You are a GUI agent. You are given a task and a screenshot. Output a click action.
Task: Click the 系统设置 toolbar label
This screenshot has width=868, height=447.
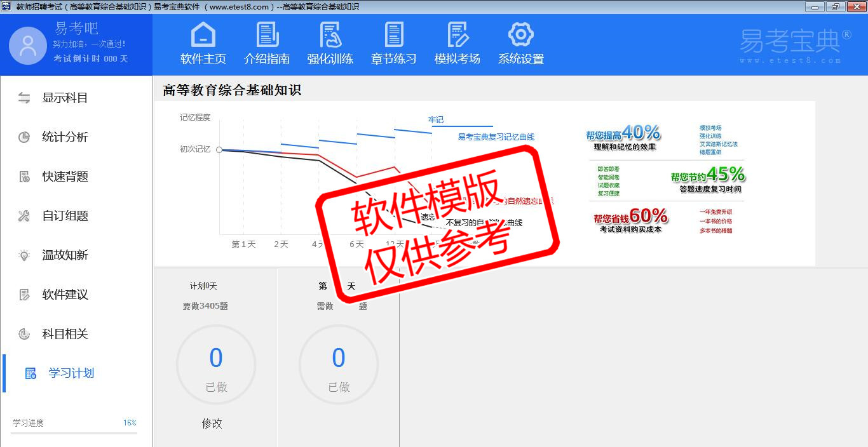(521, 59)
